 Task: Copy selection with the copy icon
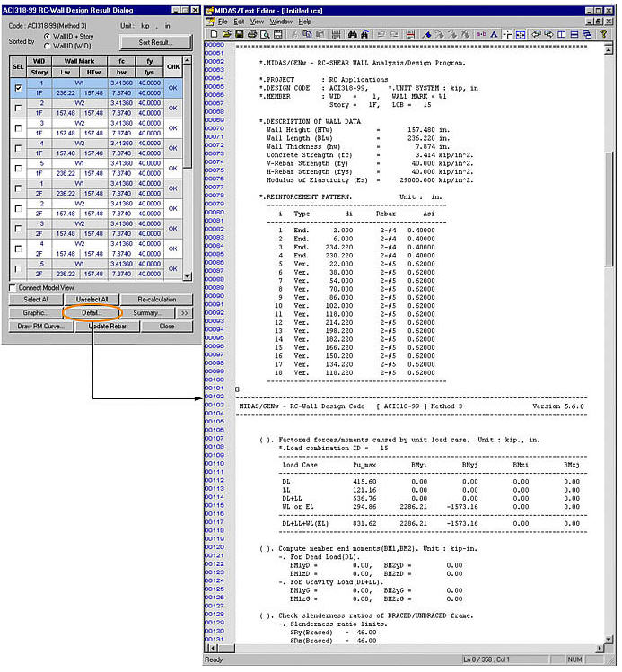(x=307, y=34)
